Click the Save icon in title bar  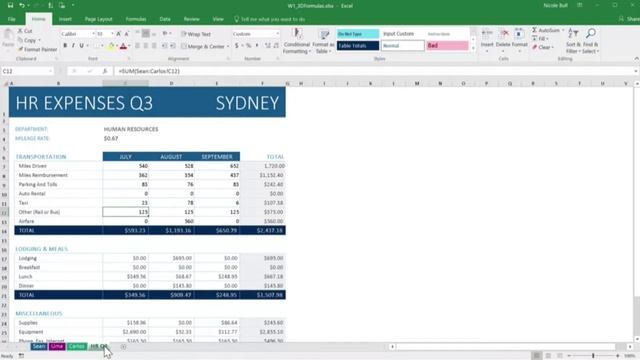pos(10,6)
